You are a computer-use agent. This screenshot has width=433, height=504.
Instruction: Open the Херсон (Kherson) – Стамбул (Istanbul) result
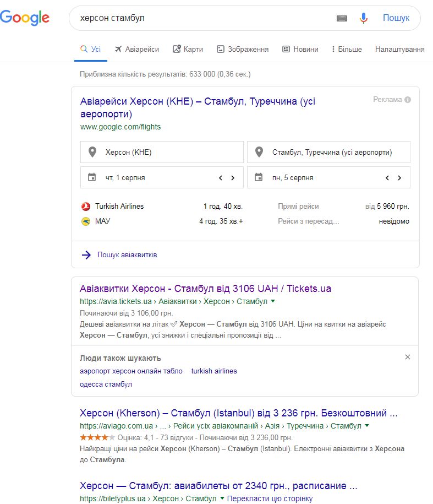click(x=238, y=413)
